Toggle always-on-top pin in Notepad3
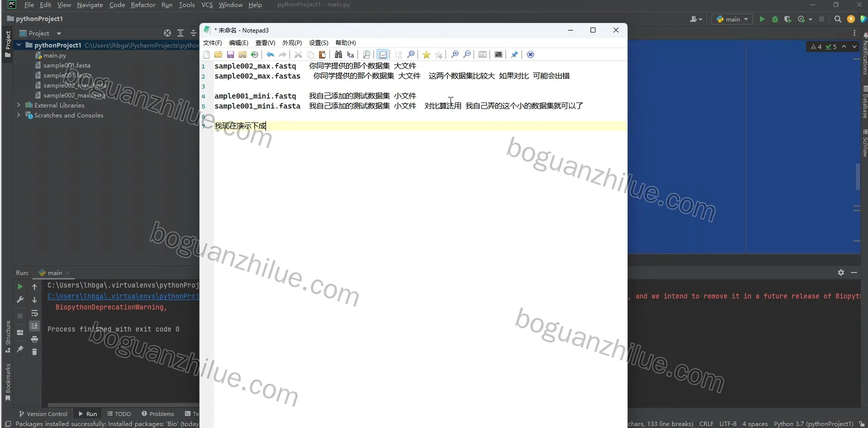The image size is (868, 428). point(514,54)
